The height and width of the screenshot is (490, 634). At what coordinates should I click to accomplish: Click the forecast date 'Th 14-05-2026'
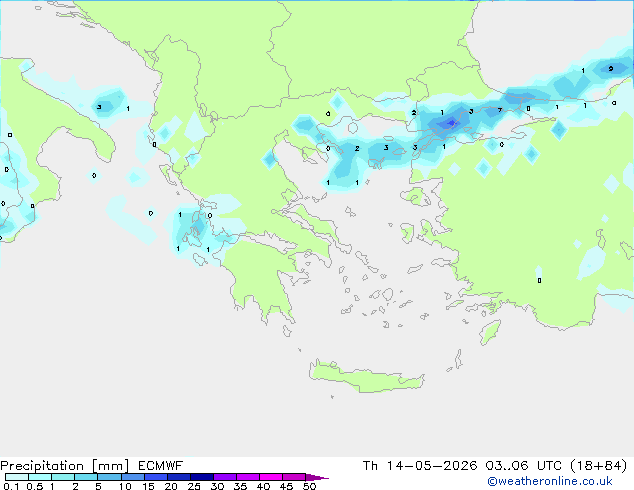(x=420, y=466)
